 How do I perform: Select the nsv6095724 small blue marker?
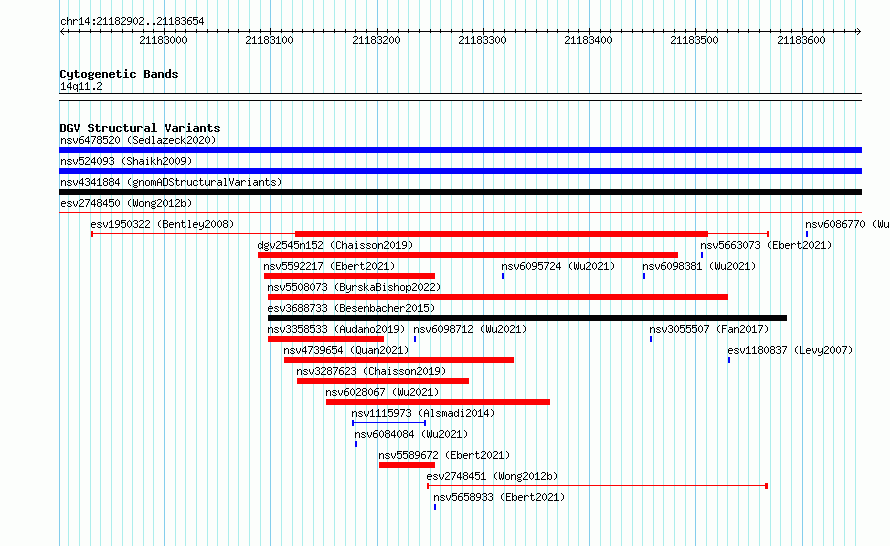tap(503, 276)
